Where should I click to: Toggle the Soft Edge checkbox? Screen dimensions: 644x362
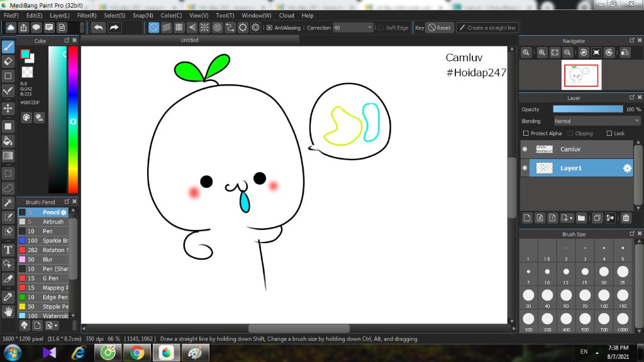point(381,28)
